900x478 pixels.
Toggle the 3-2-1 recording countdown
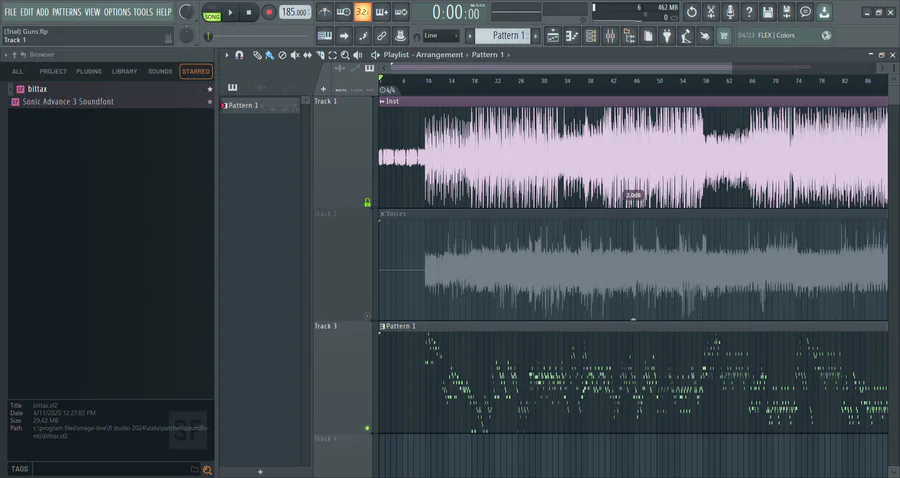click(x=362, y=11)
